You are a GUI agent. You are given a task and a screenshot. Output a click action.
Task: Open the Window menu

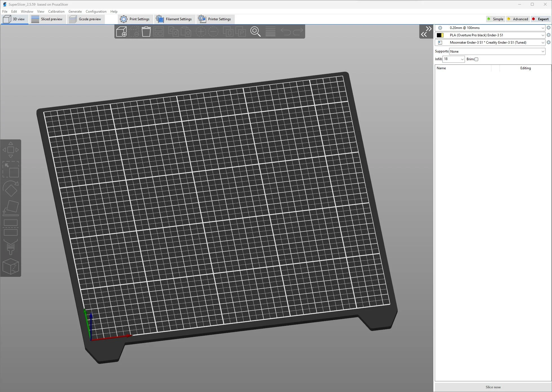click(27, 12)
